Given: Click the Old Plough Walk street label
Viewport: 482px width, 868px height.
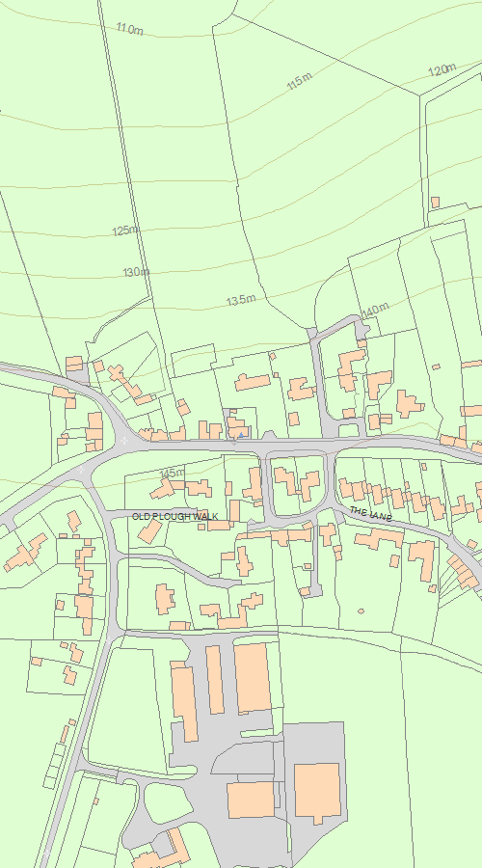Looking at the screenshot, I should [x=174, y=516].
